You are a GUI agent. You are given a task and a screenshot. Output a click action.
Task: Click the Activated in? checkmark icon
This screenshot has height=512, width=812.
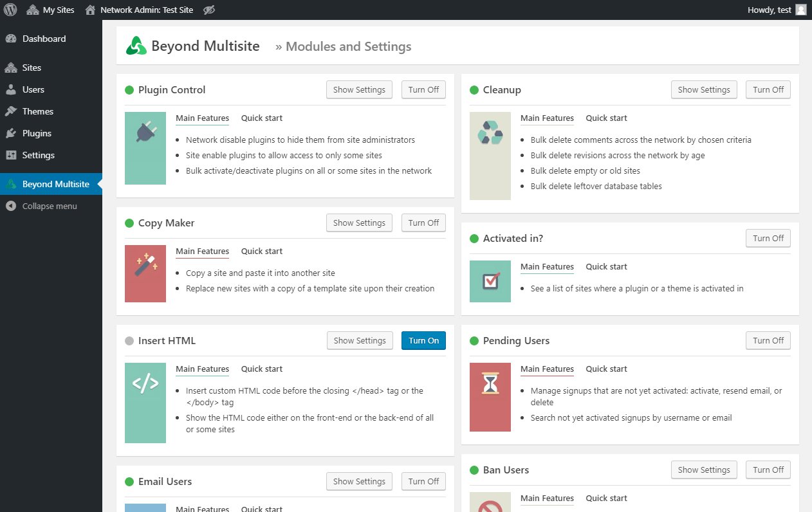pyautogui.click(x=490, y=281)
